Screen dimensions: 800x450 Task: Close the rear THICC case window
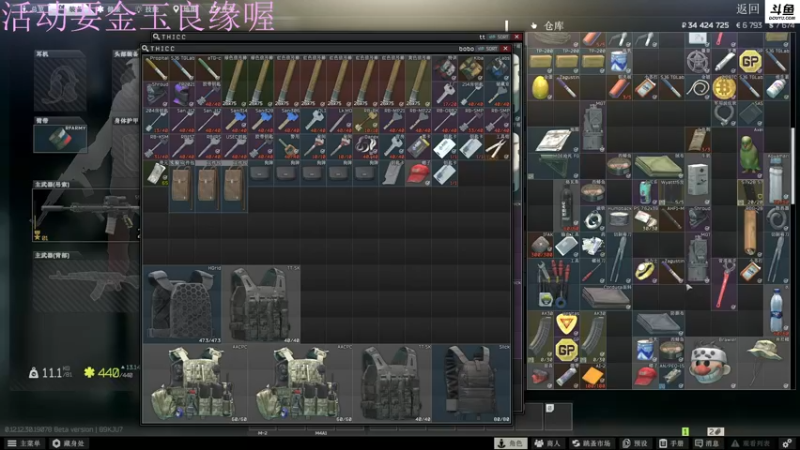point(517,37)
